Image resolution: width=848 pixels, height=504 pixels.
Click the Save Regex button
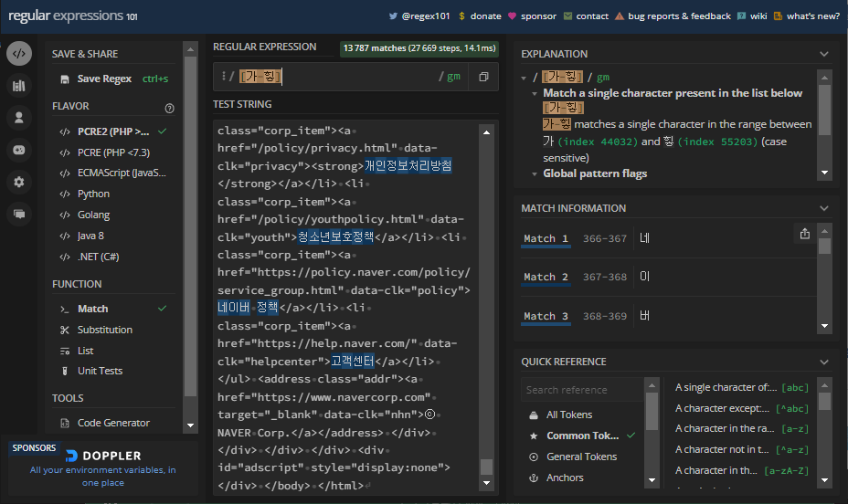click(113, 79)
